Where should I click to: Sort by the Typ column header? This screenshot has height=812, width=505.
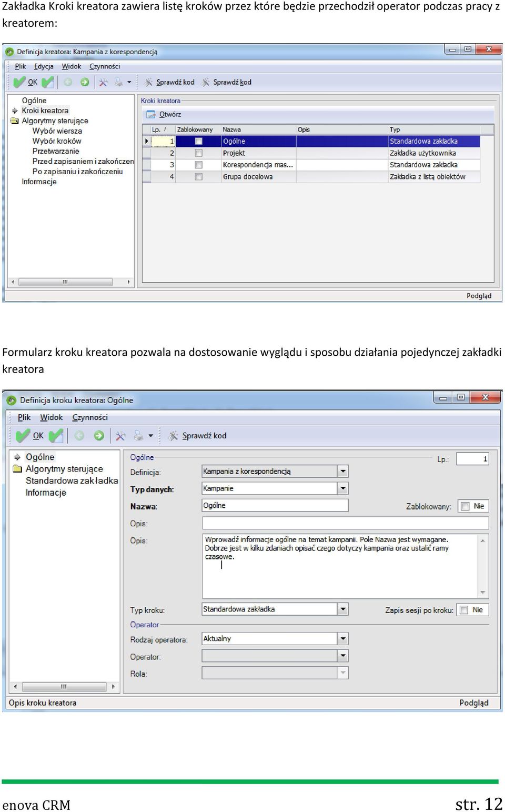[434, 129]
